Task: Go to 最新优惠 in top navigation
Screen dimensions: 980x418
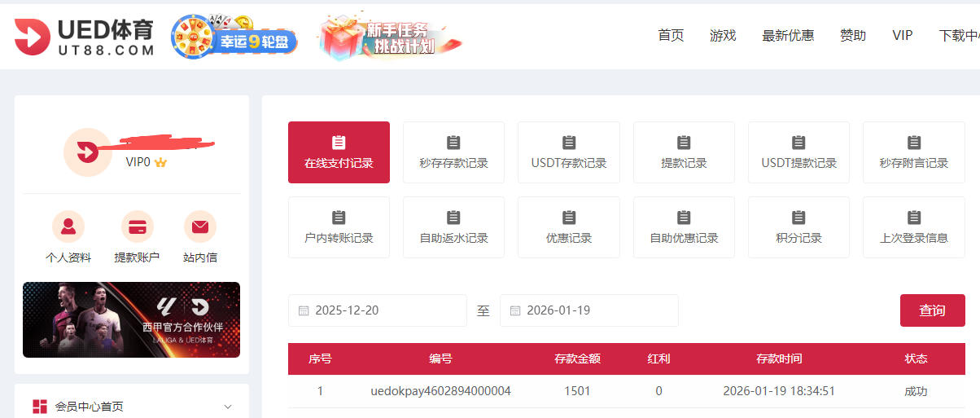Action: click(787, 35)
